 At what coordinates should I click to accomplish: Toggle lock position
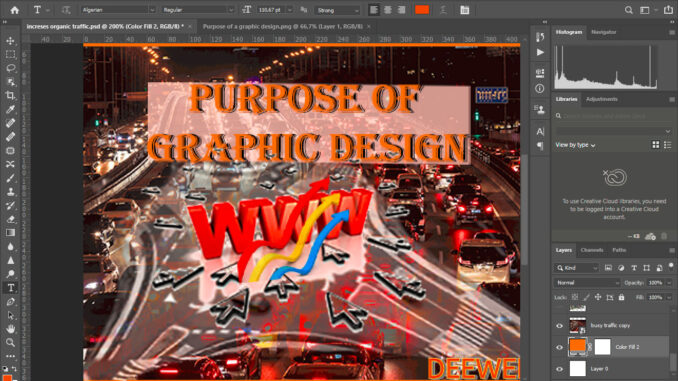[598, 297]
